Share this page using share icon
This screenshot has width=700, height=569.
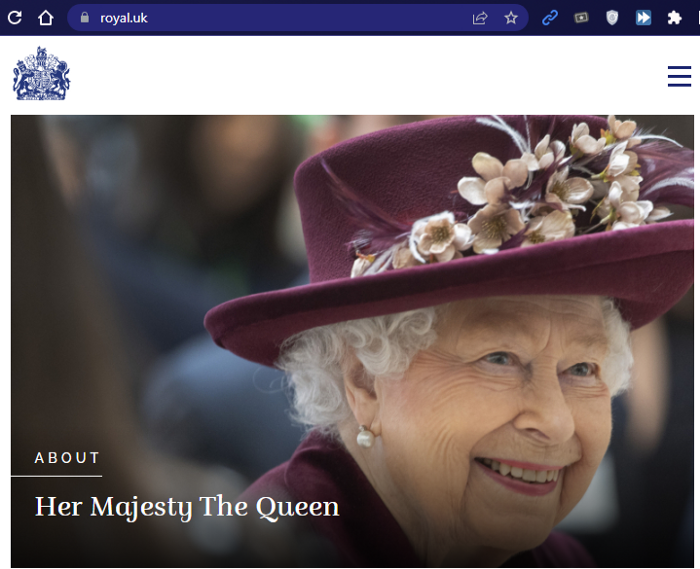479,18
